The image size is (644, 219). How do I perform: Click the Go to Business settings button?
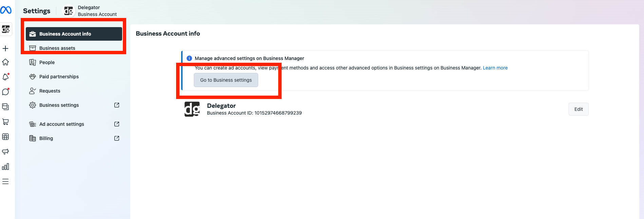[226, 80]
